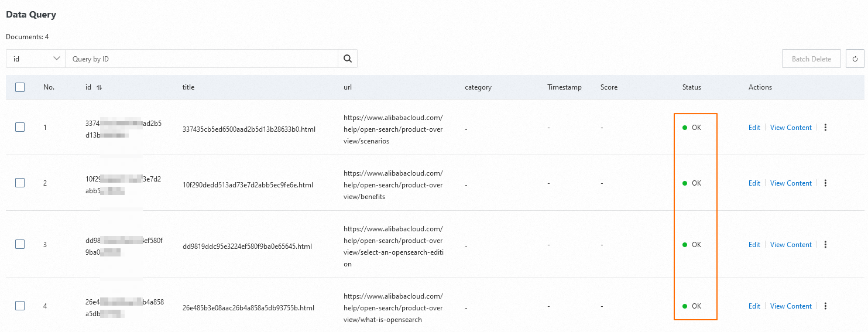Open more actions menu for row 2
The image size is (868, 332).
[825, 183]
